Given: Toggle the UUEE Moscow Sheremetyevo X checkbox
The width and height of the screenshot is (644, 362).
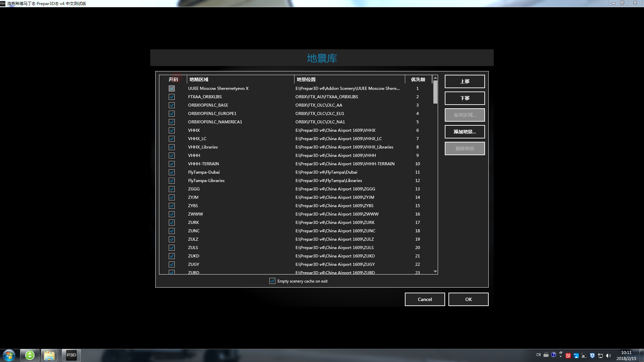Looking at the screenshot, I should click(172, 88).
